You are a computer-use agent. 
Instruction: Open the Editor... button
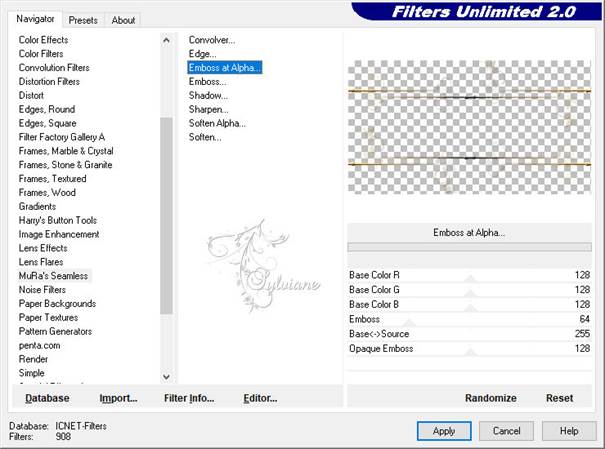260,398
